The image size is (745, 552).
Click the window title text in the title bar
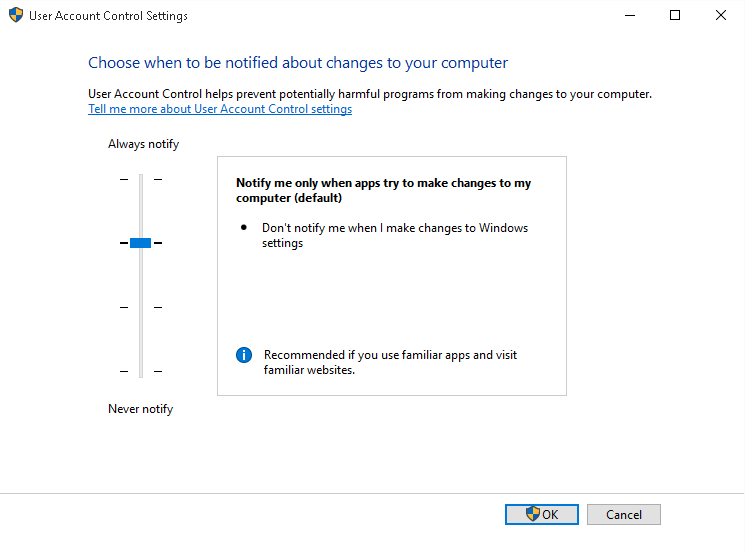point(108,16)
